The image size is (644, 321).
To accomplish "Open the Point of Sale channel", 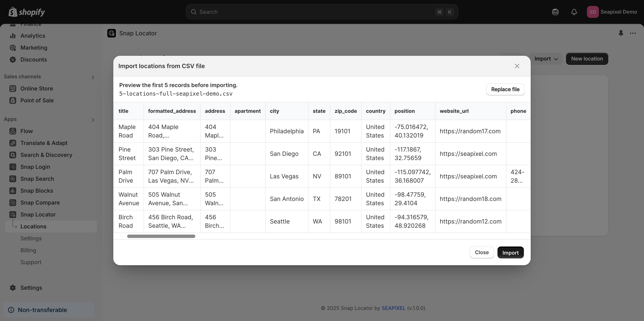I will tap(37, 100).
